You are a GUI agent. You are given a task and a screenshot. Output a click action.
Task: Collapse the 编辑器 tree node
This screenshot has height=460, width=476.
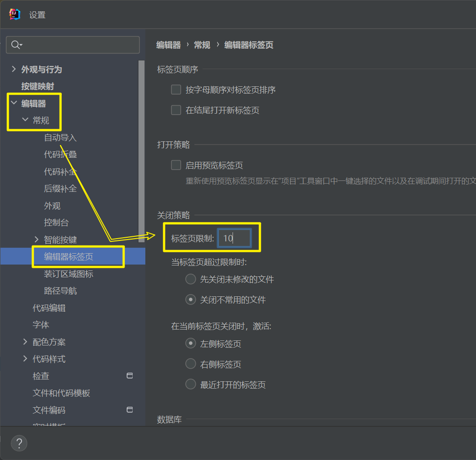[14, 103]
